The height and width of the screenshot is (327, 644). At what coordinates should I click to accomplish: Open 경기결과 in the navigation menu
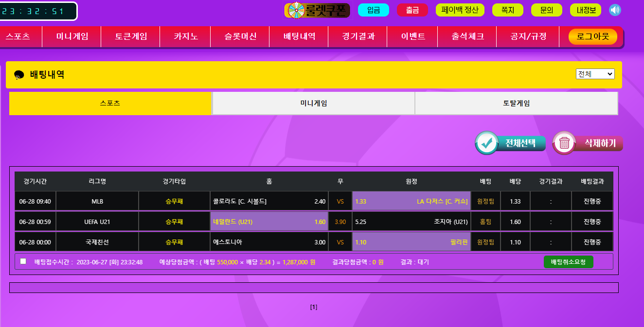(358, 36)
